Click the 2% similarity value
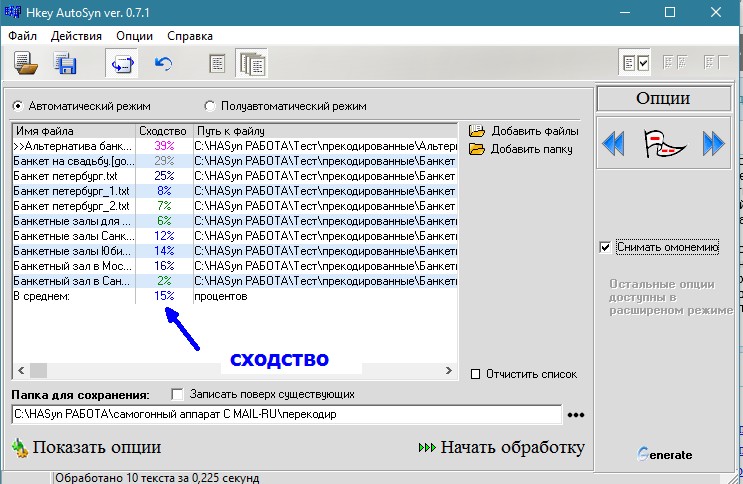 [x=164, y=281]
